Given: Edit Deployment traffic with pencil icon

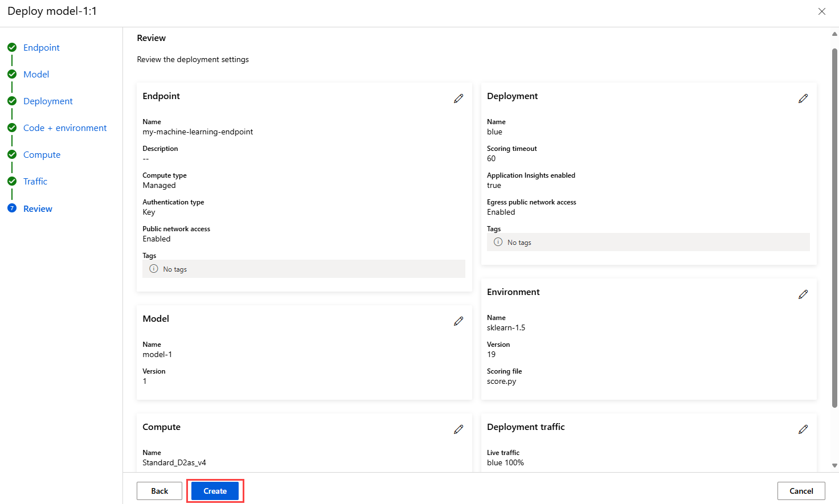Looking at the screenshot, I should (x=803, y=429).
